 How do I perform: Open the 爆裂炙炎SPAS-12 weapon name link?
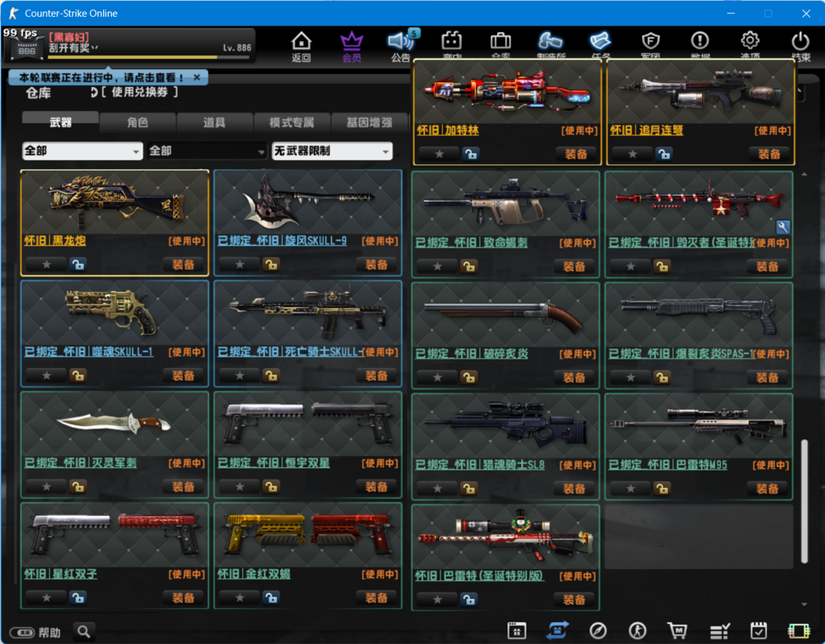(x=681, y=354)
